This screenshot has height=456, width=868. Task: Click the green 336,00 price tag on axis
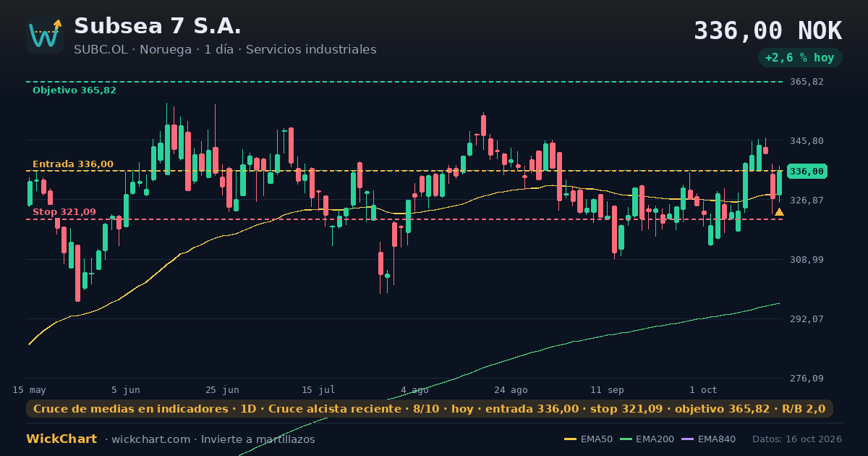coord(807,172)
